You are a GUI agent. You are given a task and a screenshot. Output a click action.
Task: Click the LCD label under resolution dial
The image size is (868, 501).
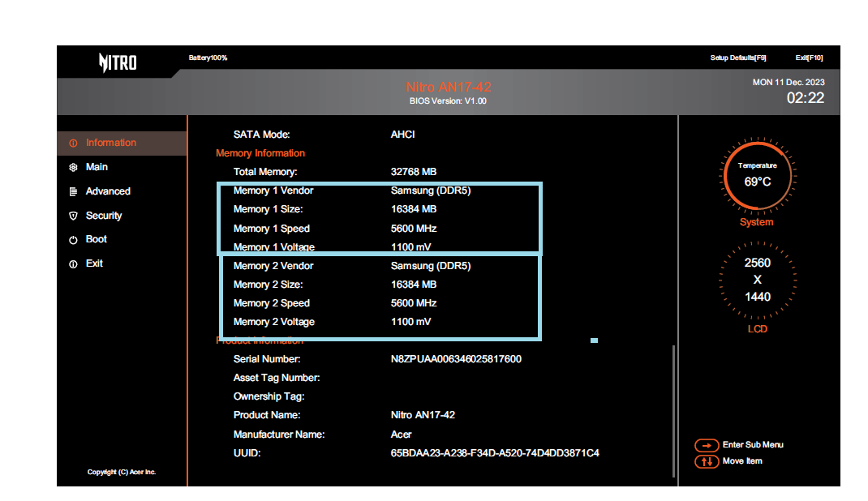tap(758, 330)
